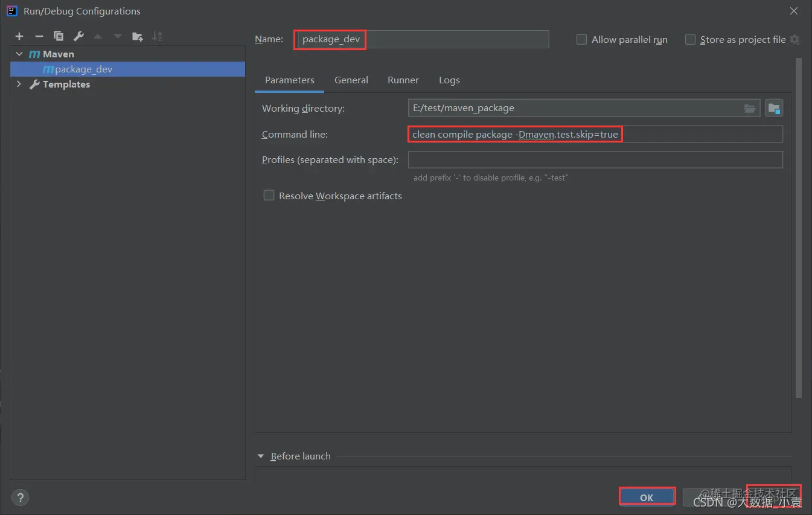Viewport: 812px width, 515px height.
Task: Remove the selected configuration with the minus icon
Action: (39, 36)
